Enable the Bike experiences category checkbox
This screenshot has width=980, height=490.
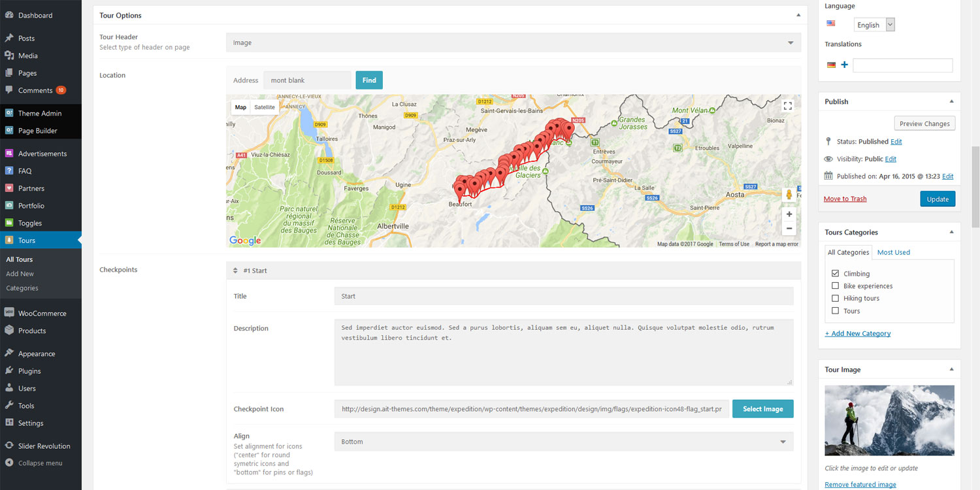pyautogui.click(x=835, y=286)
